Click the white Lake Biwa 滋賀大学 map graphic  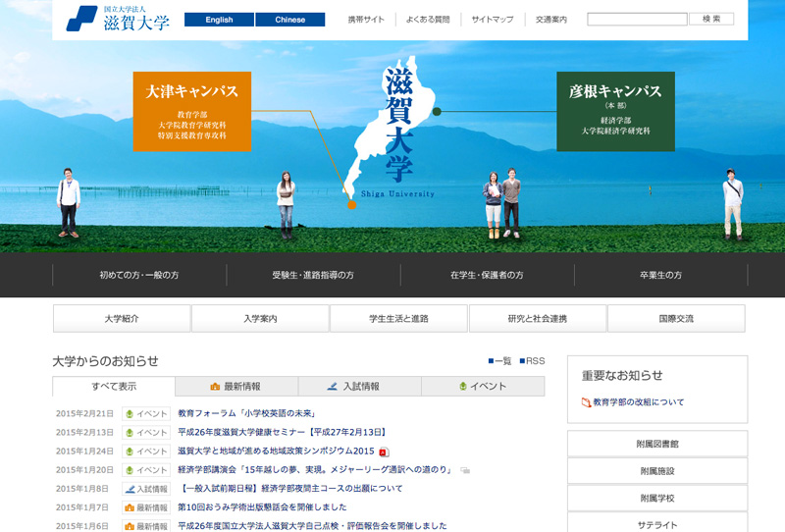click(391, 126)
